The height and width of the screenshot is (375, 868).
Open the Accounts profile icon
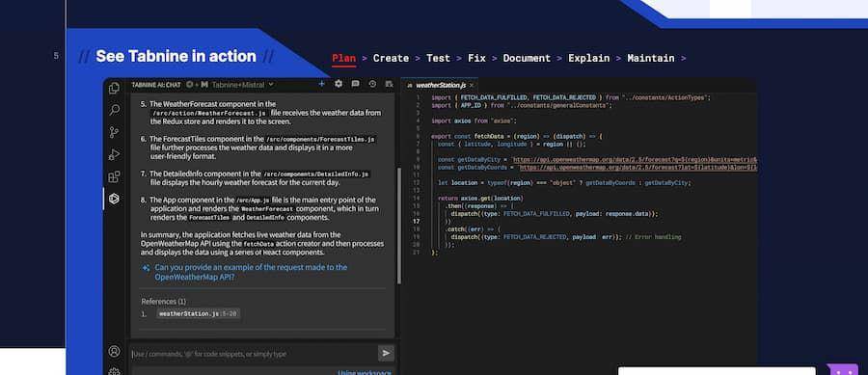pos(114,351)
